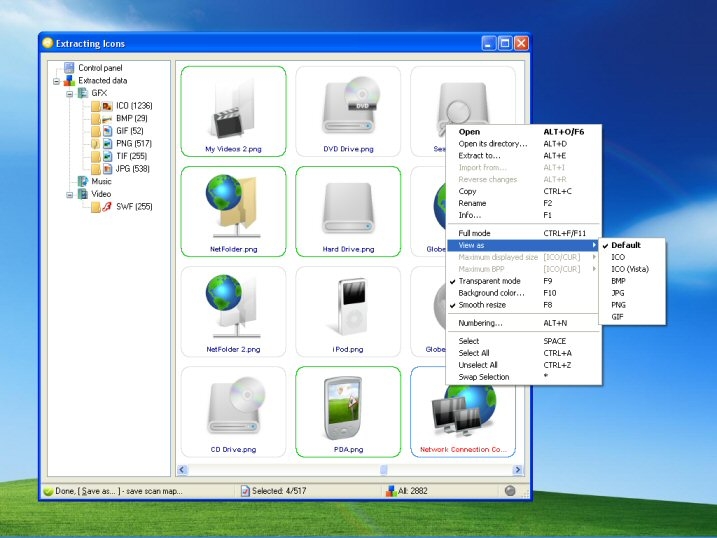Select ICO (Vista) in View as submenu

point(630,269)
